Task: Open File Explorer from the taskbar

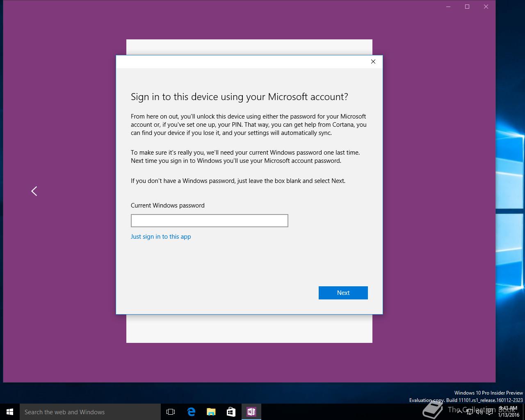Action: [x=211, y=412]
